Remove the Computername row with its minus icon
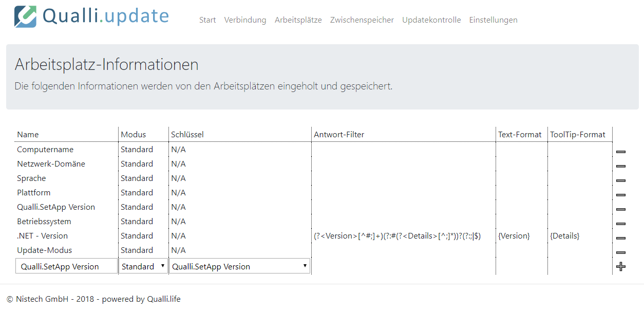The image size is (644, 310). 621,152
